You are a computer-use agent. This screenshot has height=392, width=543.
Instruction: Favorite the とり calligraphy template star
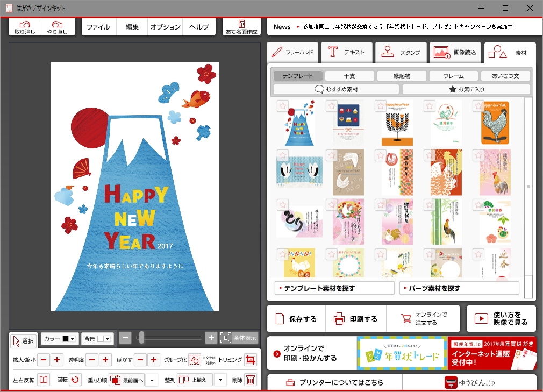[283, 205]
